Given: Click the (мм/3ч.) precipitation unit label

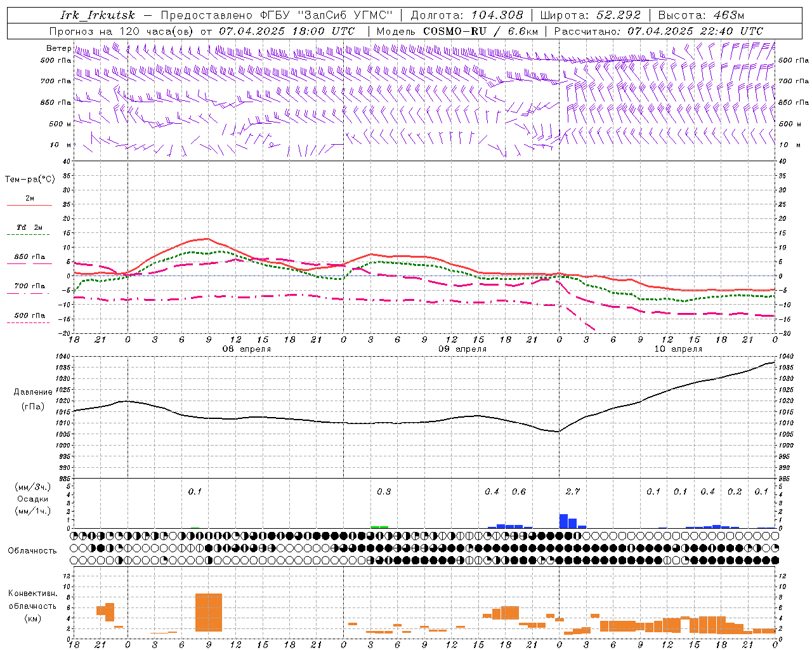Looking at the screenshot, I should pyautogui.click(x=33, y=487).
